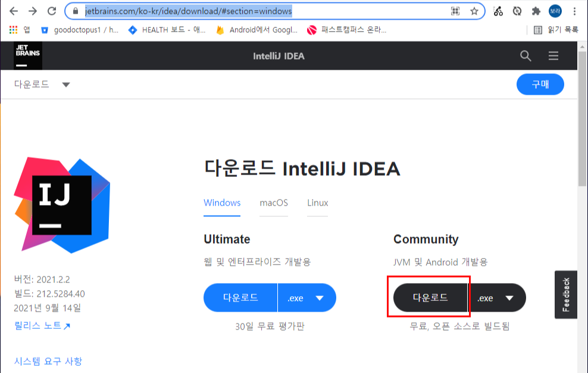Reload the page with the refresh icon

(x=52, y=11)
